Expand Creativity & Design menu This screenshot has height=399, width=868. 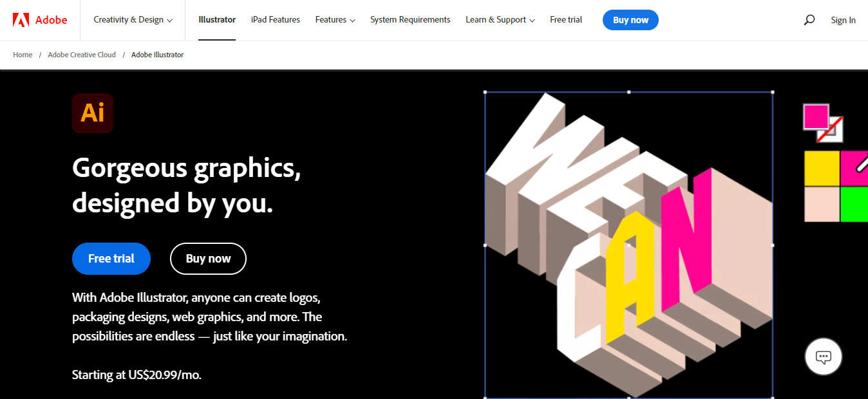click(133, 20)
